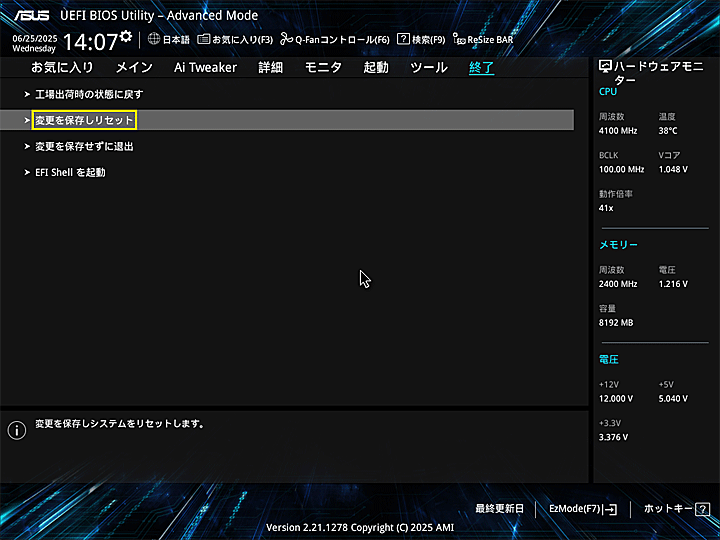This screenshot has height=540, width=720.
Task: Click the 14:07 clock
Action: [90, 42]
